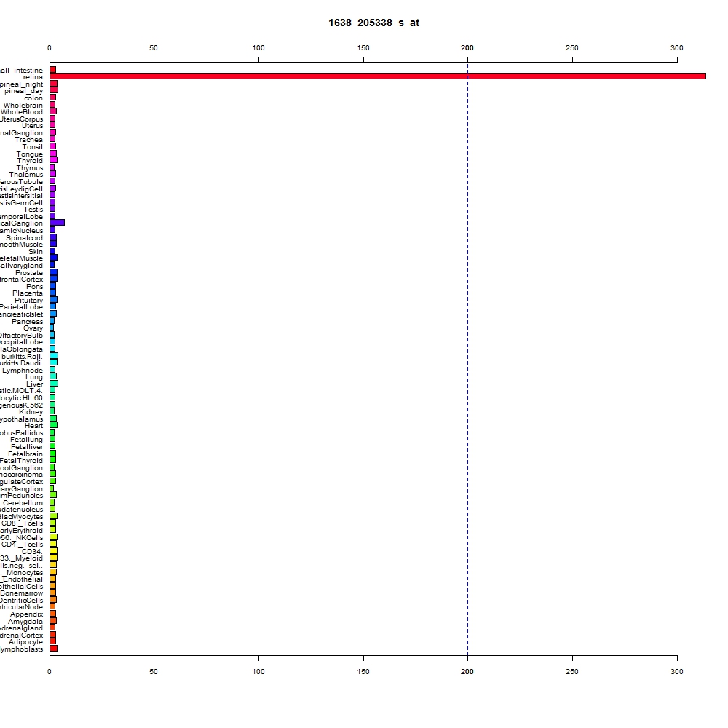This screenshot has width=728, height=728.
Task: Click the Prostate blue bar
Action: click(53, 272)
